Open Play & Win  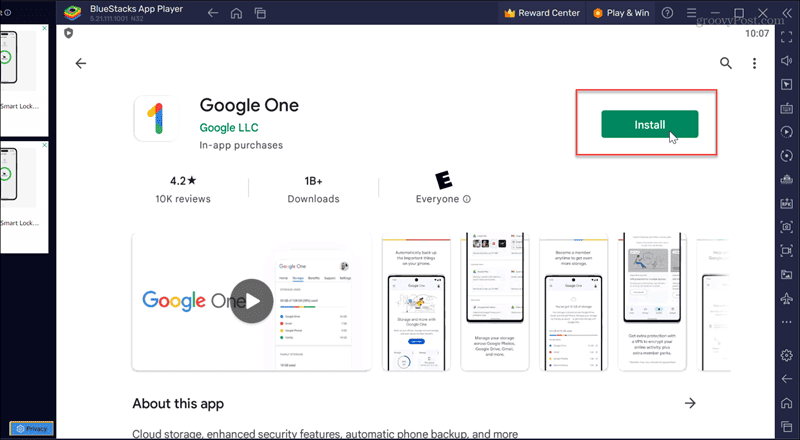[621, 13]
